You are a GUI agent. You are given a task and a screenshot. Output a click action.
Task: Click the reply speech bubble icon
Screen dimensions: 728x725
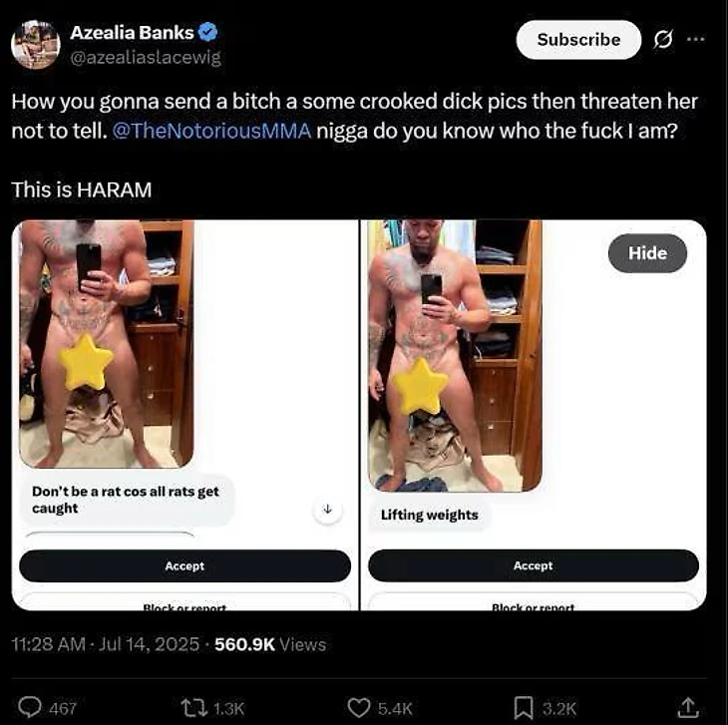click(30, 708)
